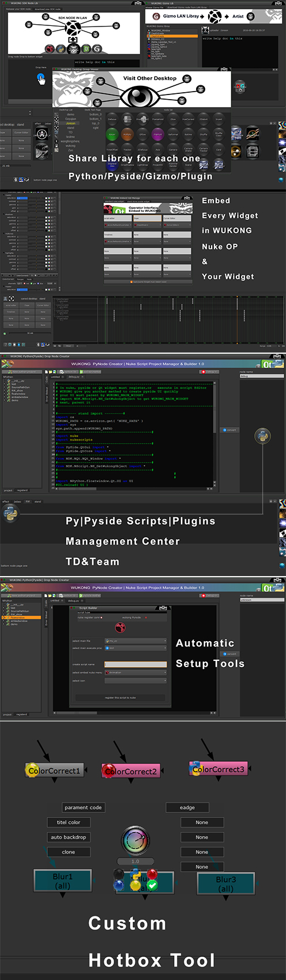Click the ColorCorrect1 node
This screenshot has width=286, height=980.
pyautogui.click(x=55, y=770)
